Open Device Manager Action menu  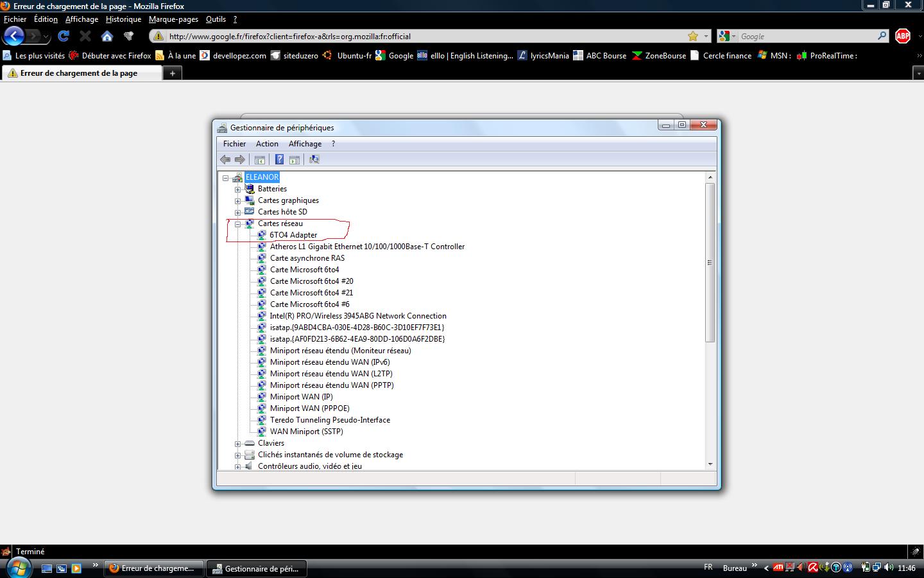click(267, 144)
